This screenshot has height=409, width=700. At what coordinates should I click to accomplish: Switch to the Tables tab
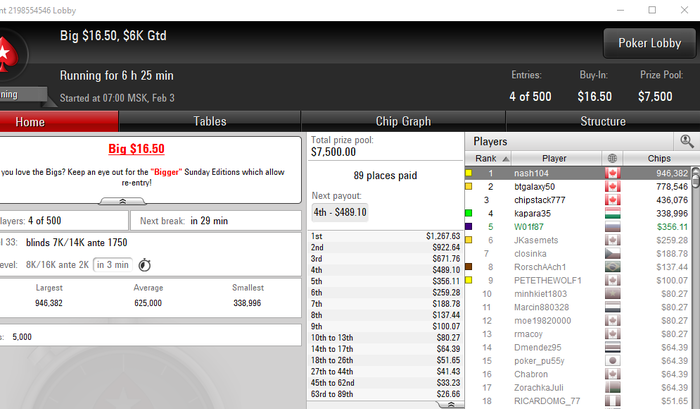point(209,121)
